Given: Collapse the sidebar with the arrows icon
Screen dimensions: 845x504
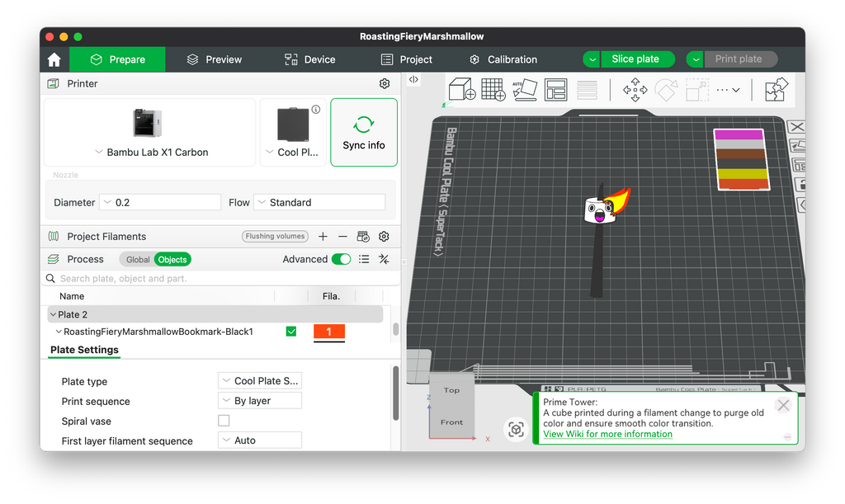Looking at the screenshot, I should tap(413, 79).
